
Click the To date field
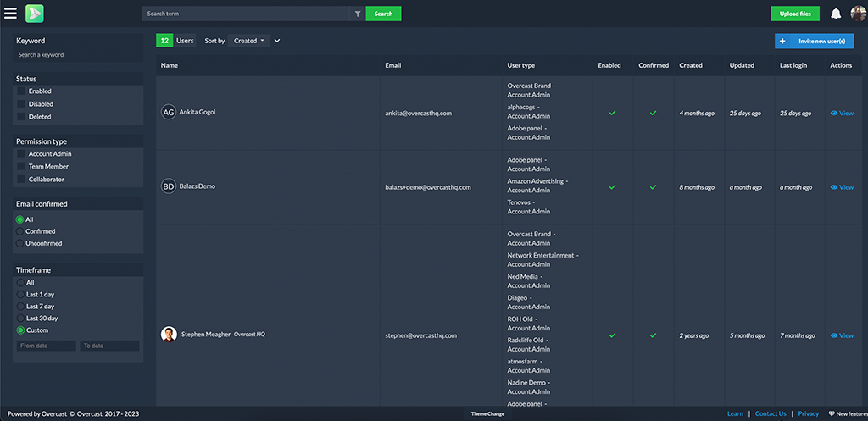(x=109, y=346)
